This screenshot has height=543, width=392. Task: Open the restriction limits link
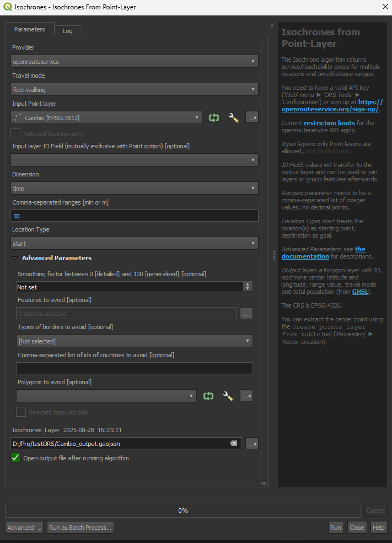click(329, 123)
